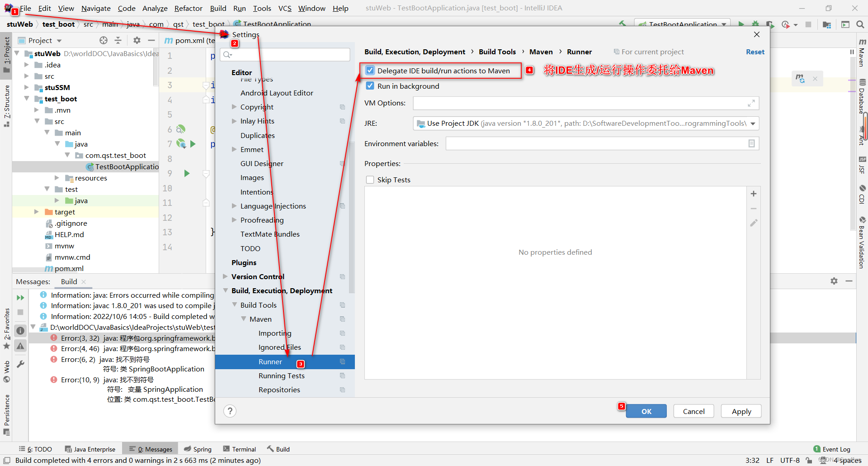Click Rerun icon in Messages panel
This screenshot has width=868, height=466.
20,298
